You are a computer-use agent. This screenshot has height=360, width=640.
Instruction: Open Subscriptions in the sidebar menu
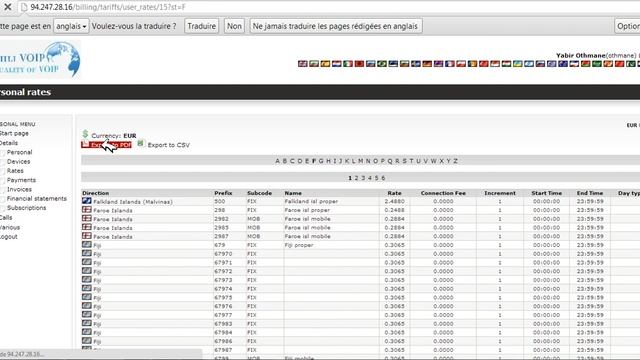(27, 208)
